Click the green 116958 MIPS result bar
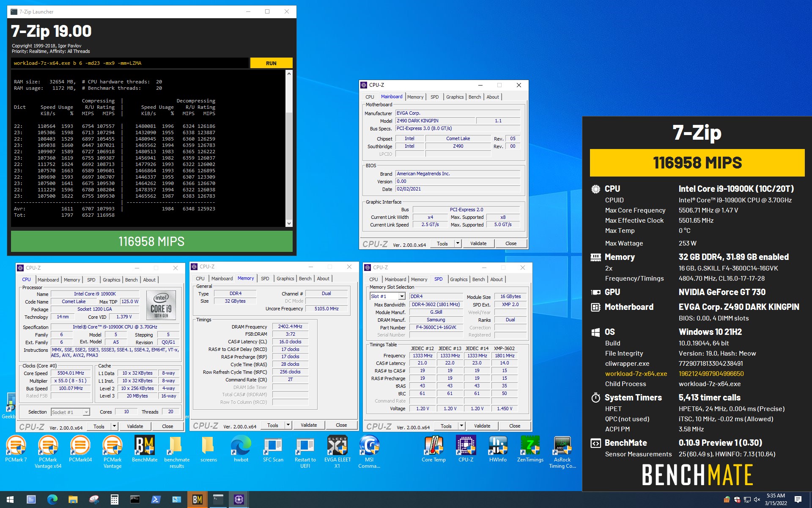The image size is (812, 508). pyautogui.click(x=151, y=241)
